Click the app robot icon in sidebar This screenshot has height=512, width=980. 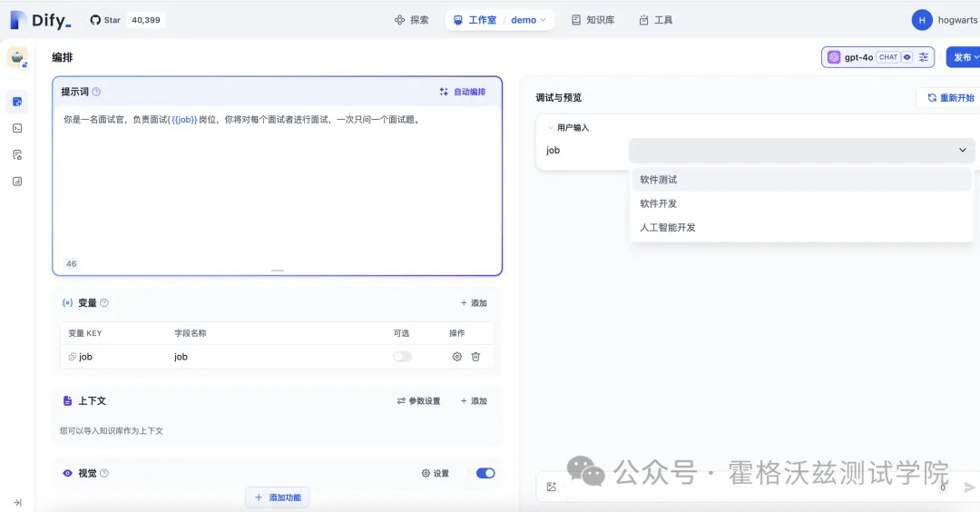[17, 57]
